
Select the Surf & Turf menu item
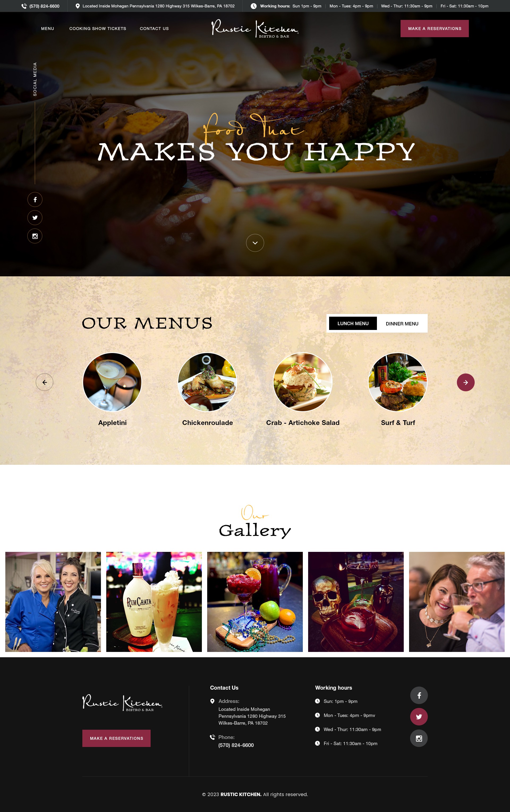[x=398, y=390]
